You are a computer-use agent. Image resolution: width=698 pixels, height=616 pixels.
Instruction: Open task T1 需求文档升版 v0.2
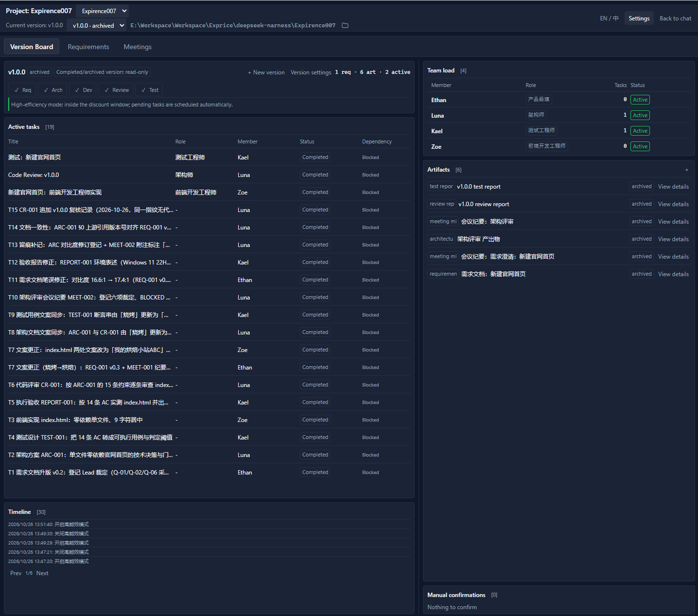click(x=88, y=473)
